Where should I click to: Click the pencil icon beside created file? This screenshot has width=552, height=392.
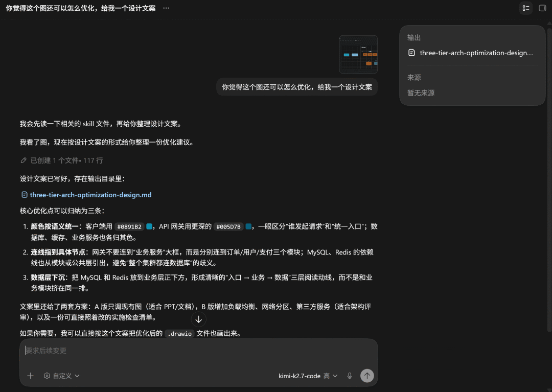[x=24, y=160]
